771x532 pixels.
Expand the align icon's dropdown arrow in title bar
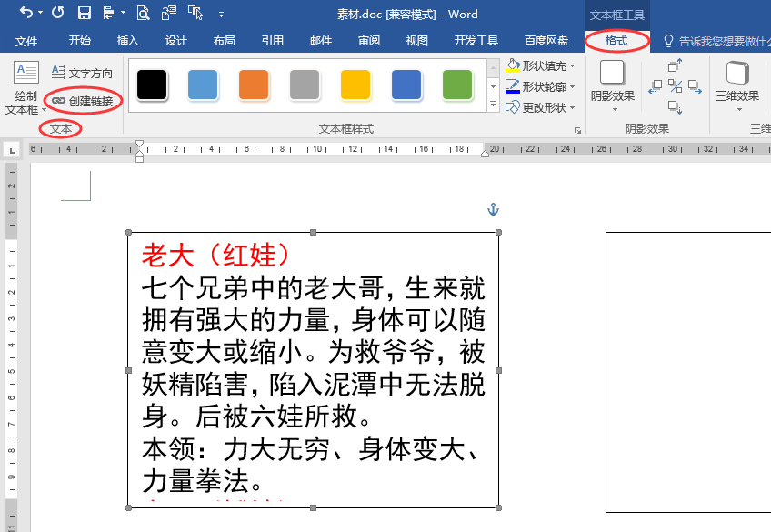(x=124, y=14)
